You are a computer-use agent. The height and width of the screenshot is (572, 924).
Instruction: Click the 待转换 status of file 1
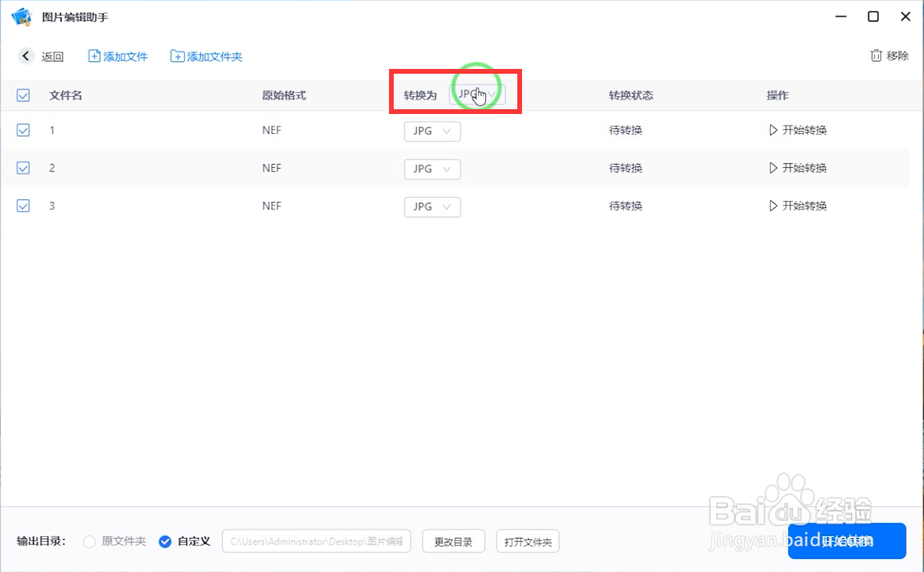point(626,130)
